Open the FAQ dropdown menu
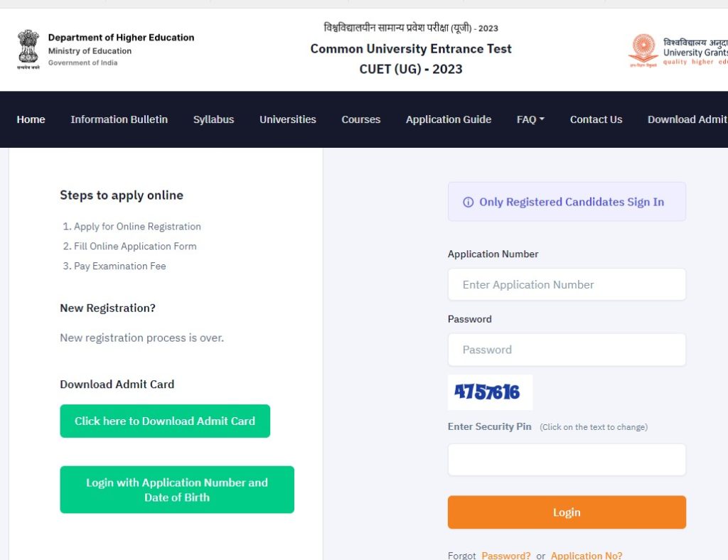 [x=529, y=119]
